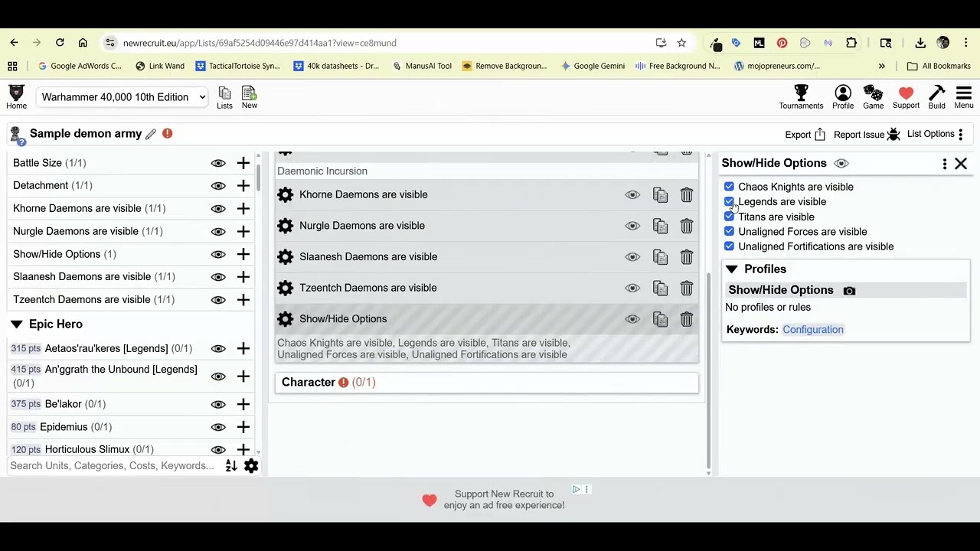Click the Export button
The image size is (980, 551).
(x=805, y=135)
